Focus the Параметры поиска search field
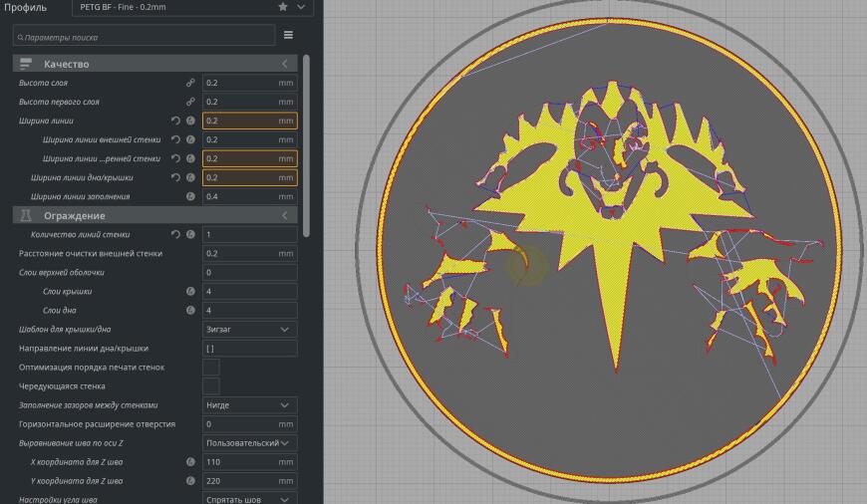 point(144,36)
